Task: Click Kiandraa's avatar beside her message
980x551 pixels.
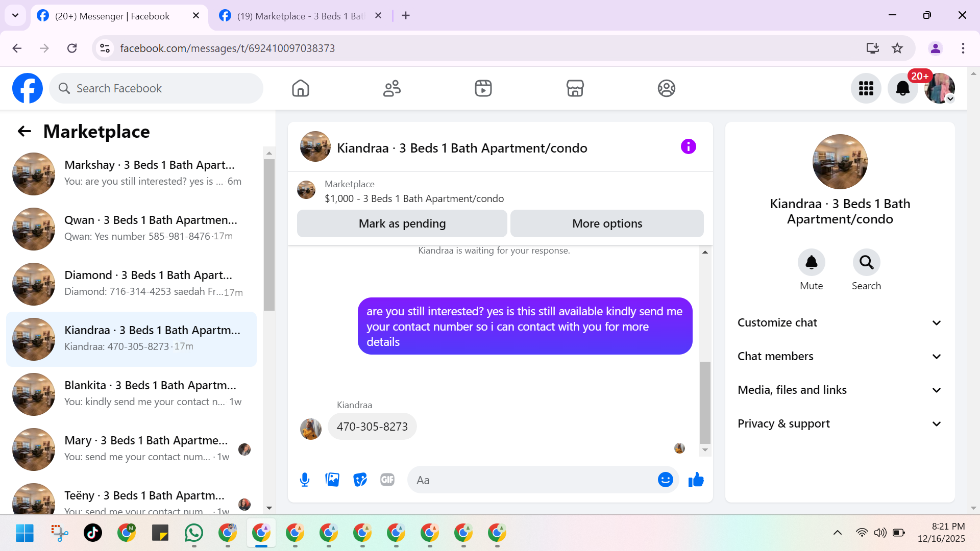Action: point(311,429)
